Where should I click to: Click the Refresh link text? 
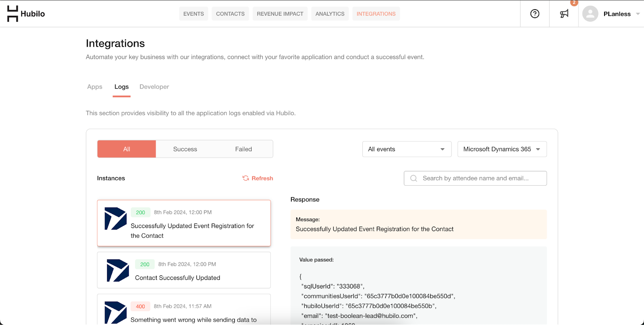pyautogui.click(x=262, y=178)
